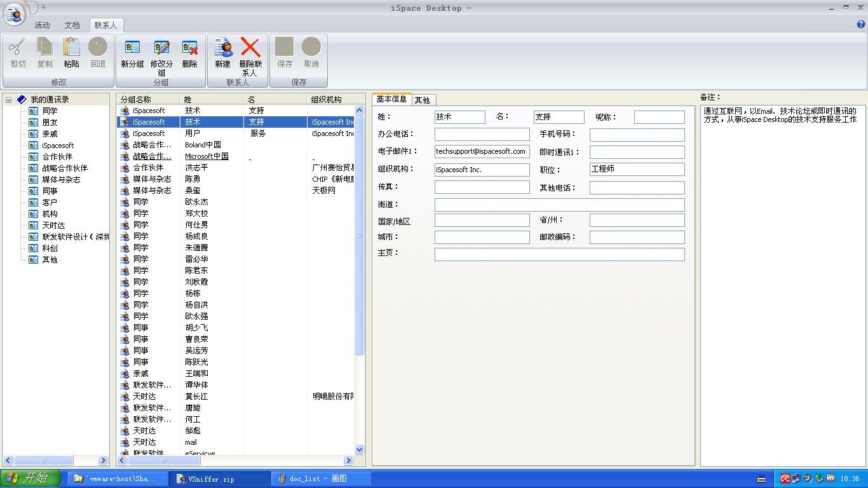Click the blue help question mark icon

861,25
